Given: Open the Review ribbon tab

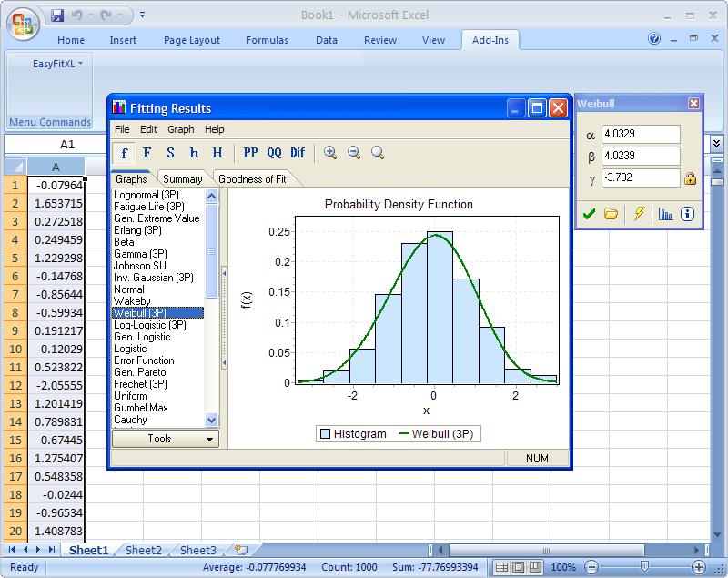Looking at the screenshot, I should click(380, 40).
